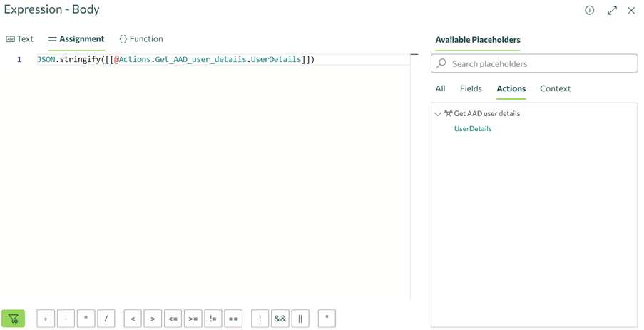Insert the greater-than-or-equal operator
This screenshot has width=644, height=330.
193,319
